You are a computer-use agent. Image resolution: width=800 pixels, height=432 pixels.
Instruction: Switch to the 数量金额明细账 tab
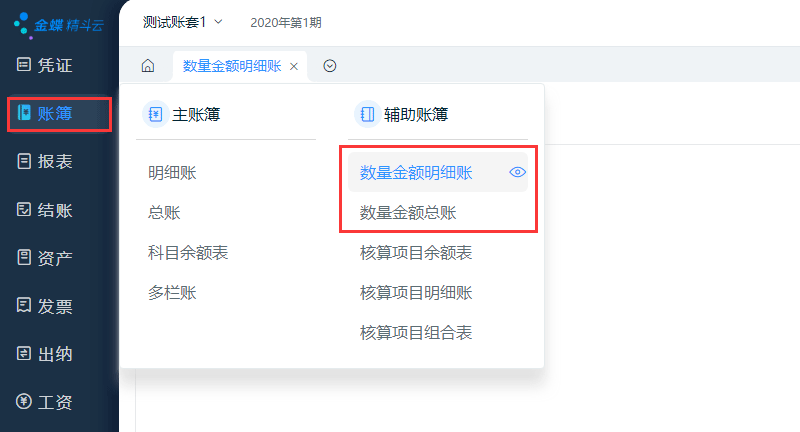[x=232, y=66]
